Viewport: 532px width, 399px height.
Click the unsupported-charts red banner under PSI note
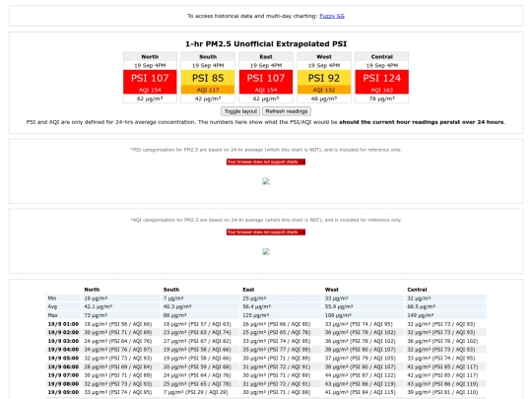coord(266,162)
